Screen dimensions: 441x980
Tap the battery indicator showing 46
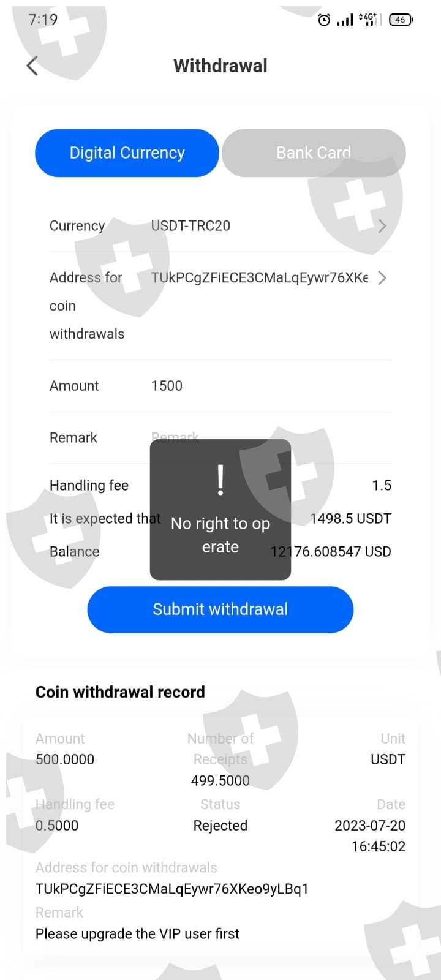click(401, 20)
